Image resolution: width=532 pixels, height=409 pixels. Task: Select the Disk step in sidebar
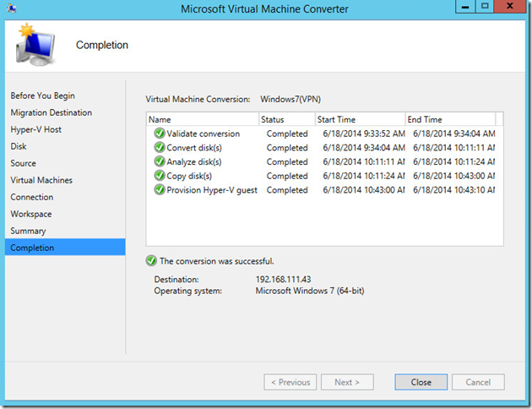[x=19, y=146]
